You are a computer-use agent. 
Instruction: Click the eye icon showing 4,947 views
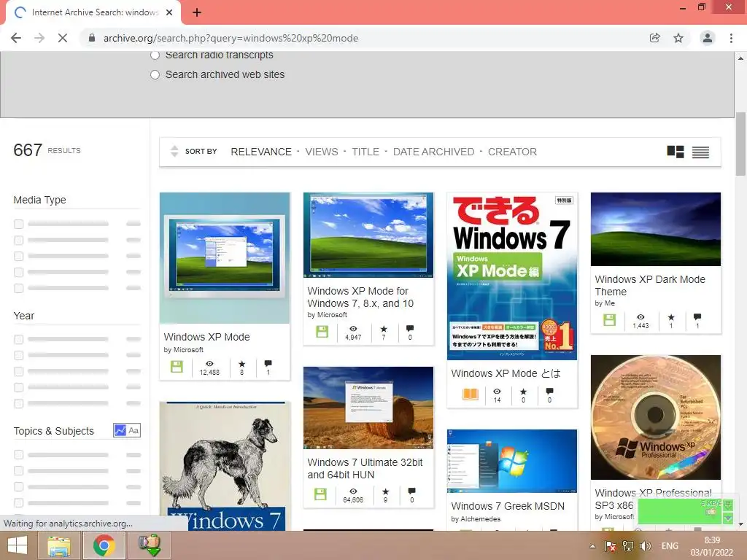(353, 329)
